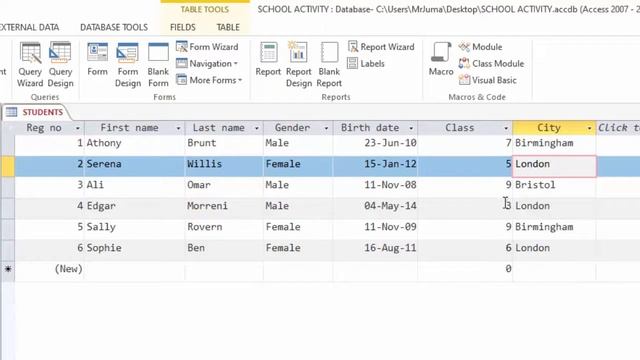Open the First name column dropdown arrow
Screen dimensions: 640x360
178,128
